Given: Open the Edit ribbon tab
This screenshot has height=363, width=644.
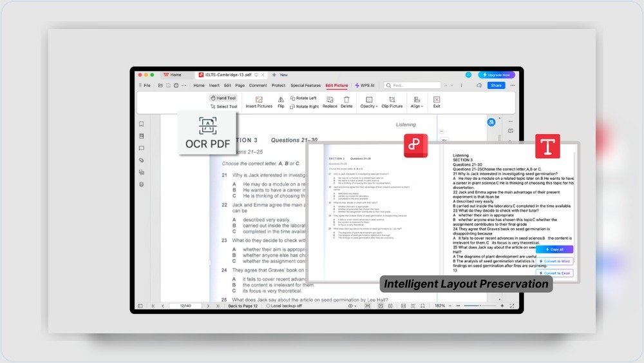Looking at the screenshot, I should click(x=227, y=86).
